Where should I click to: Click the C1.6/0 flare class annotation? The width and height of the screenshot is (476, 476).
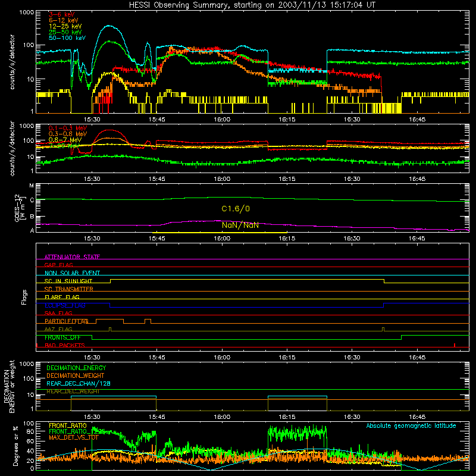236,209
